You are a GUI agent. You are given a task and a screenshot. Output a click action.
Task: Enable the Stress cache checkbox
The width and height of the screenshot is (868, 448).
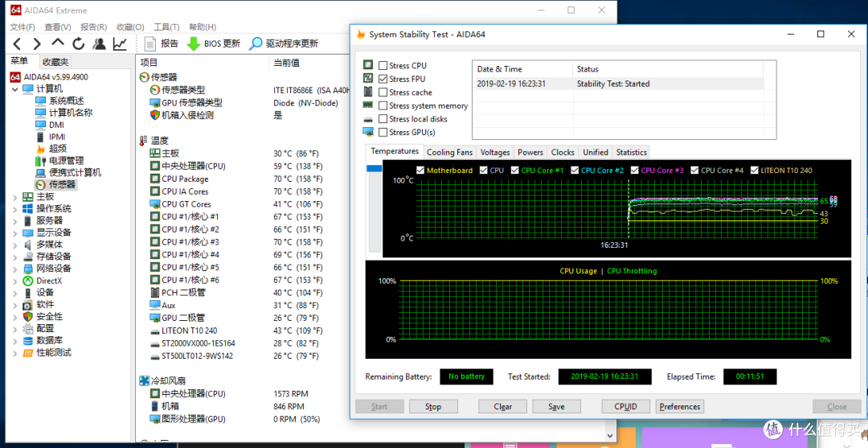point(383,92)
